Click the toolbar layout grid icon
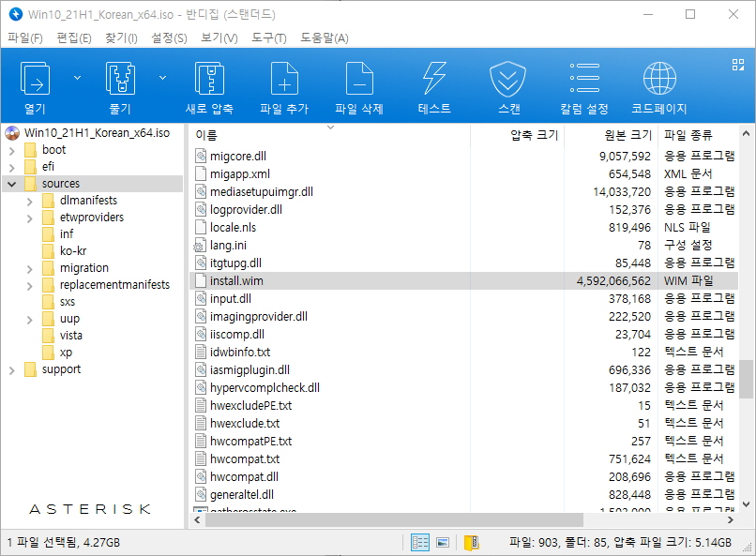This screenshot has height=556, width=756. [x=737, y=65]
